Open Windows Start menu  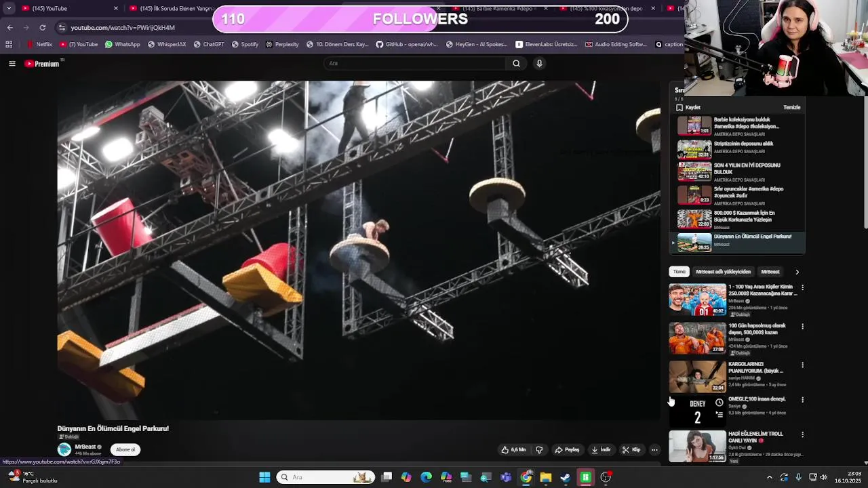264,477
